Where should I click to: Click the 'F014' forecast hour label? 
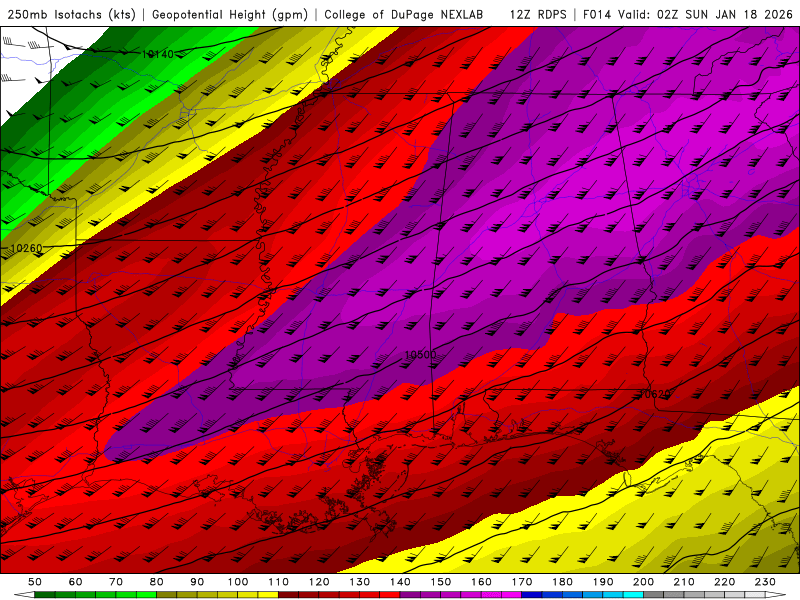(596, 14)
